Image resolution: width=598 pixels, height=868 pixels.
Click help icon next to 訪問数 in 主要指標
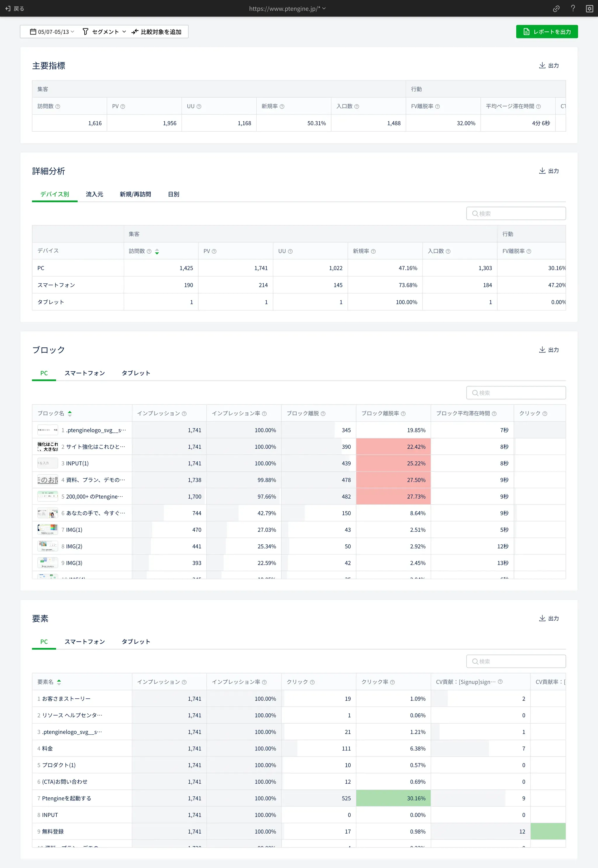(x=58, y=107)
